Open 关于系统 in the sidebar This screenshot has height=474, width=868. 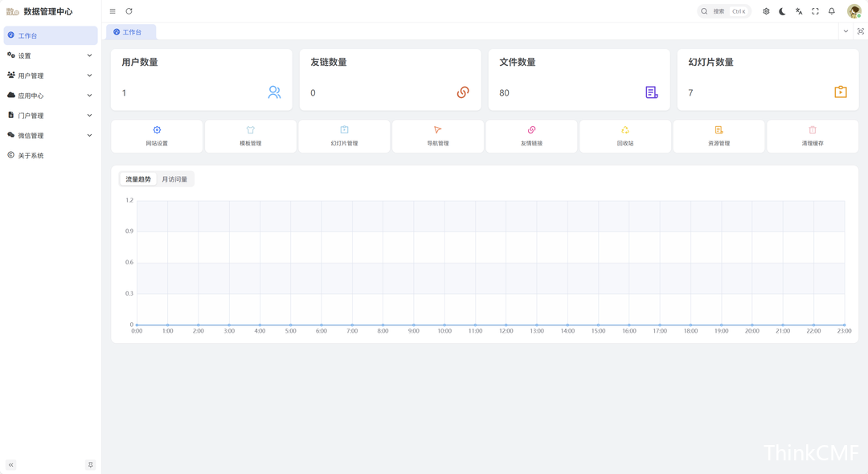pyautogui.click(x=51, y=155)
